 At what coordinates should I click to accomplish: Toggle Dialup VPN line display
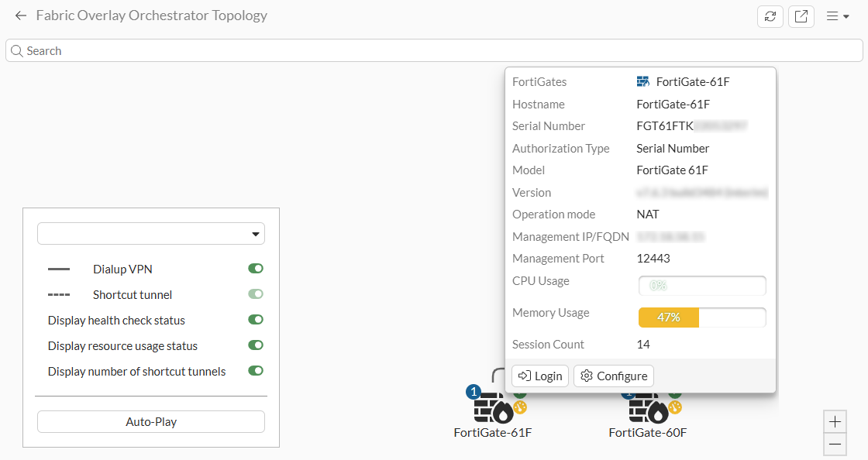coord(256,269)
